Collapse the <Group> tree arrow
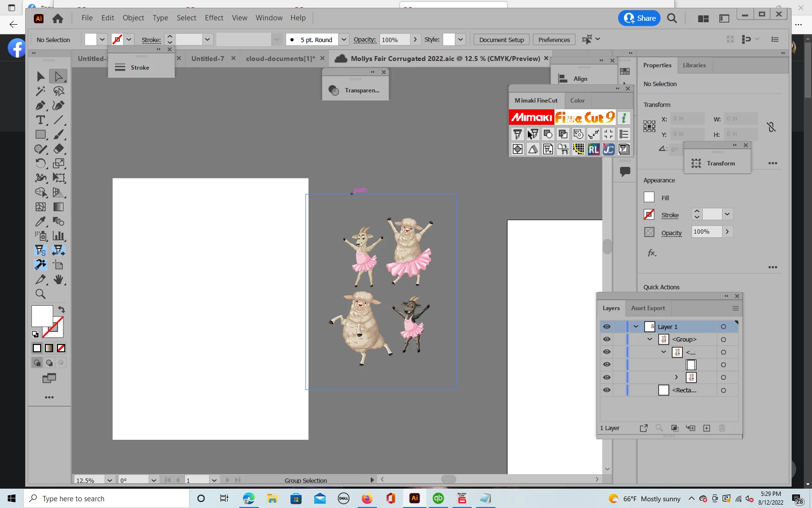 point(650,339)
